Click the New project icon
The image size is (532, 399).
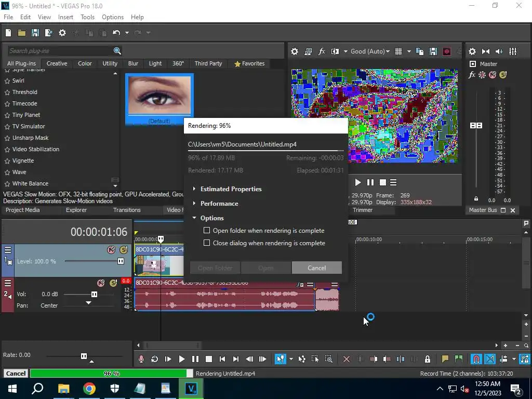[8, 33]
